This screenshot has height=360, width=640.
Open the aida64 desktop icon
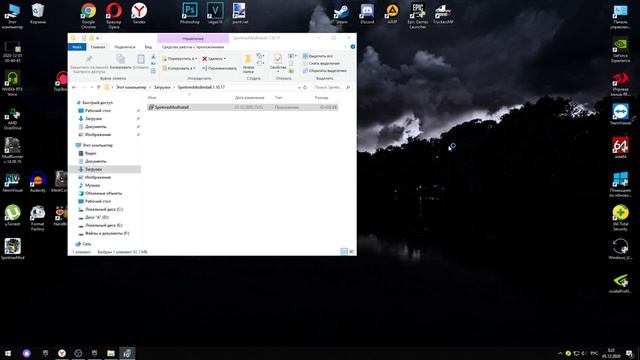[x=620, y=148]
